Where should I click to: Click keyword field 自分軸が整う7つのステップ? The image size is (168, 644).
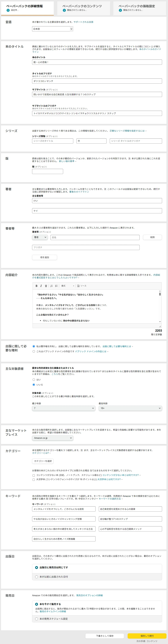(130, 519)
